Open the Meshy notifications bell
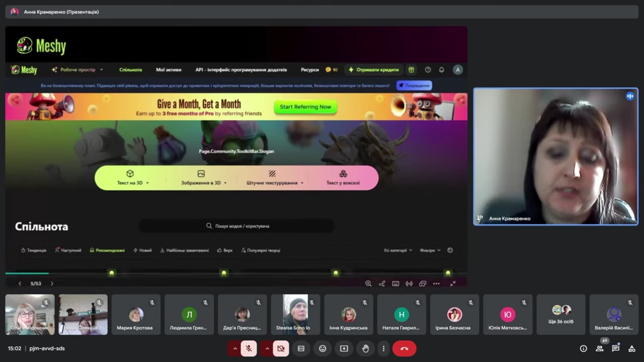644x362 pixels. pyautogui.click(x=441, y=69)
